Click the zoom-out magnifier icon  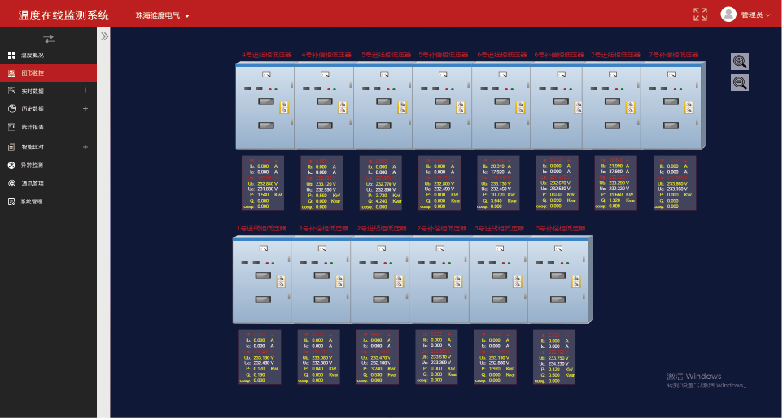(740, 82)
